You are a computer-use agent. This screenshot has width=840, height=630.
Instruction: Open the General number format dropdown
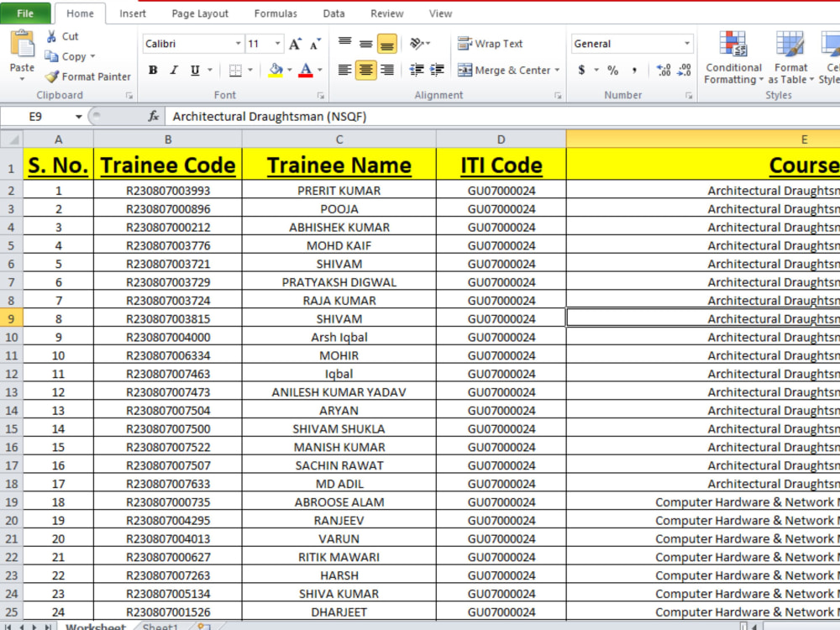tap(687, 44)
